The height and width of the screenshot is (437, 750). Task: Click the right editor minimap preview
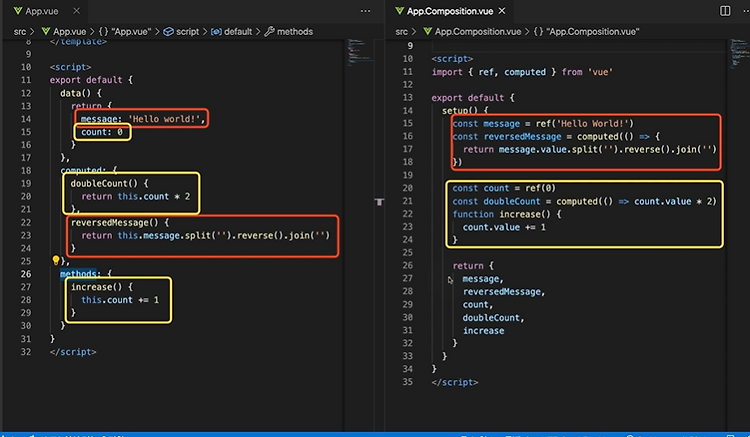[739, 54]
